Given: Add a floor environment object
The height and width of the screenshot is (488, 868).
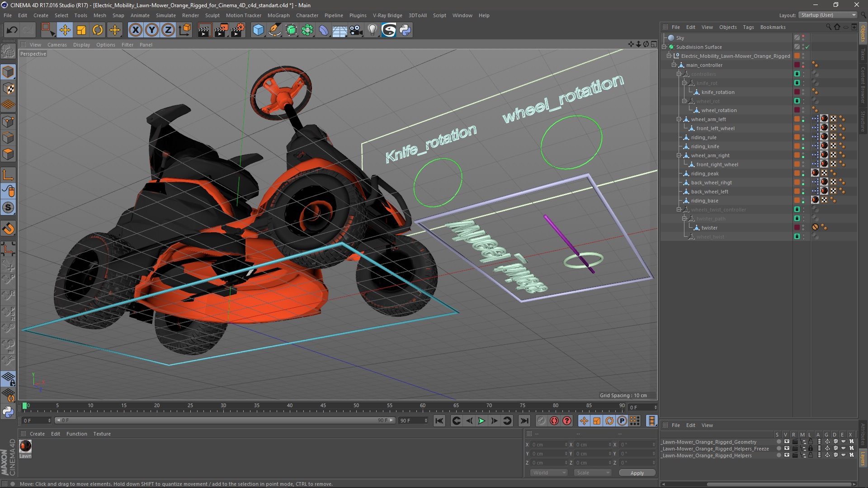Looking at the screenshot, I should pos(340,30).
